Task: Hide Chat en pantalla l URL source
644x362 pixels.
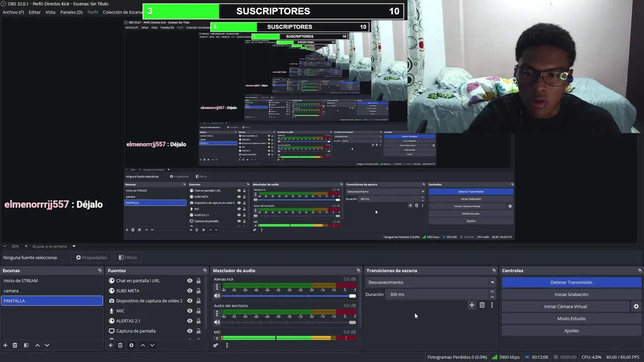Action: coord(190,281)
